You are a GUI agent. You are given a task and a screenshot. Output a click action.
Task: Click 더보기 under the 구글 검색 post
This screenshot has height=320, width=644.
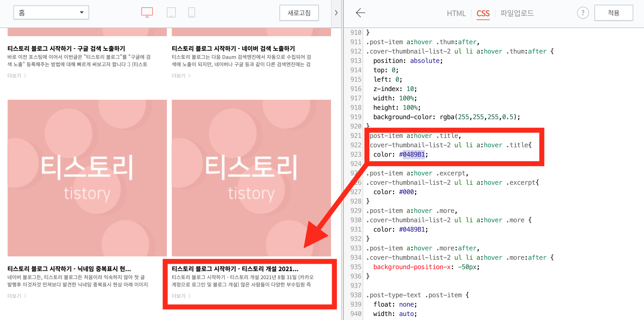pyautogui.click(x=17, y=76)
